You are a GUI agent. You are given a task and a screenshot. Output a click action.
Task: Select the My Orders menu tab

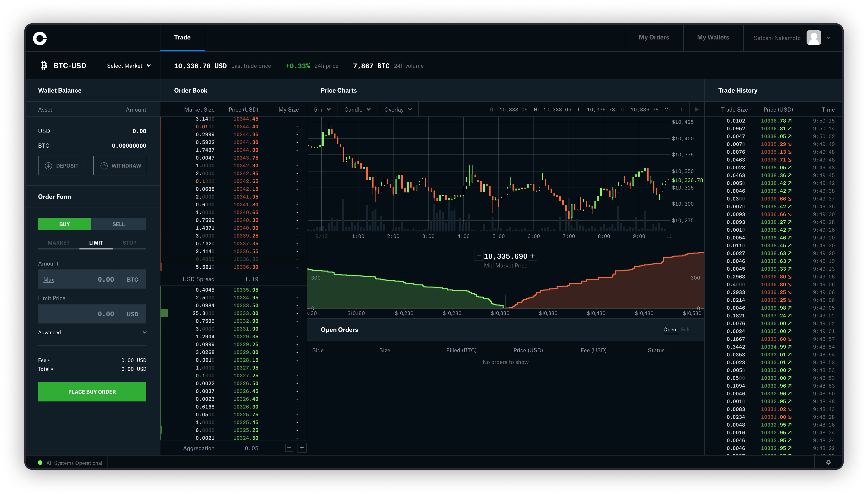[x=654, y=38]
